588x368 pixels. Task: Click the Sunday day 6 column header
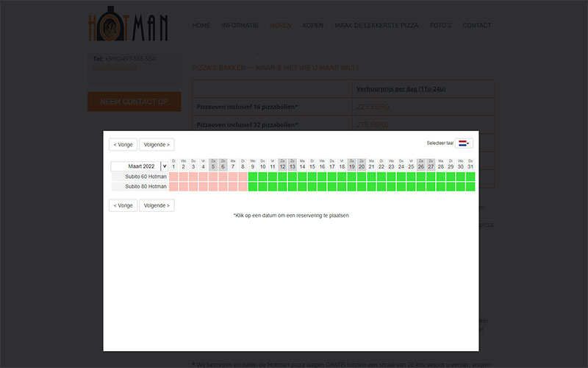coord(223,164)
